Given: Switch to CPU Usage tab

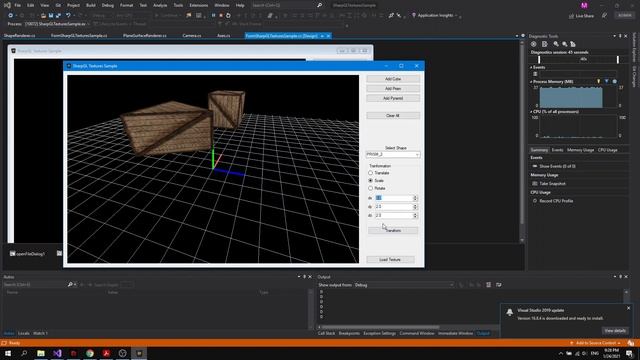Looking at the screenshot, I should 607,150.
